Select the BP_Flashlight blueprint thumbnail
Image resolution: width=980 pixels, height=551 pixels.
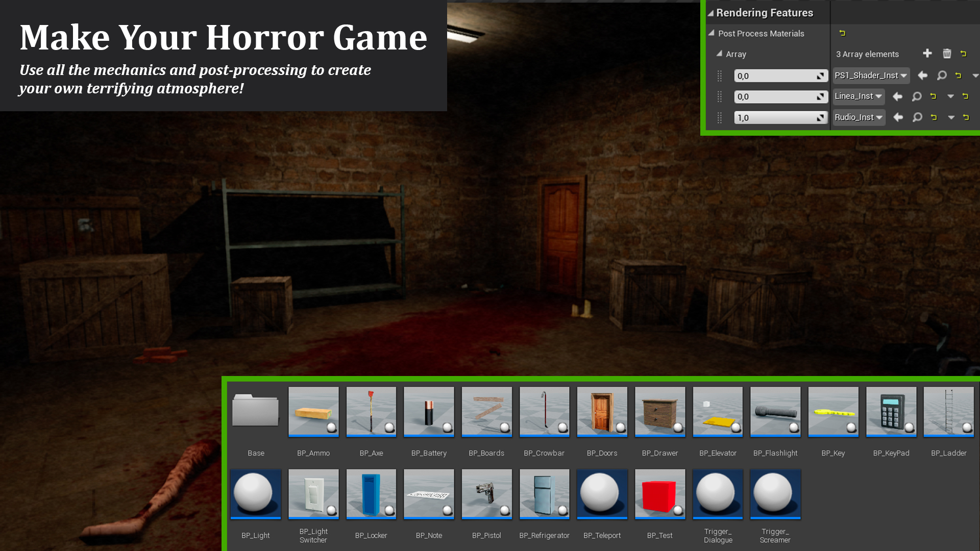coord(775,412)
